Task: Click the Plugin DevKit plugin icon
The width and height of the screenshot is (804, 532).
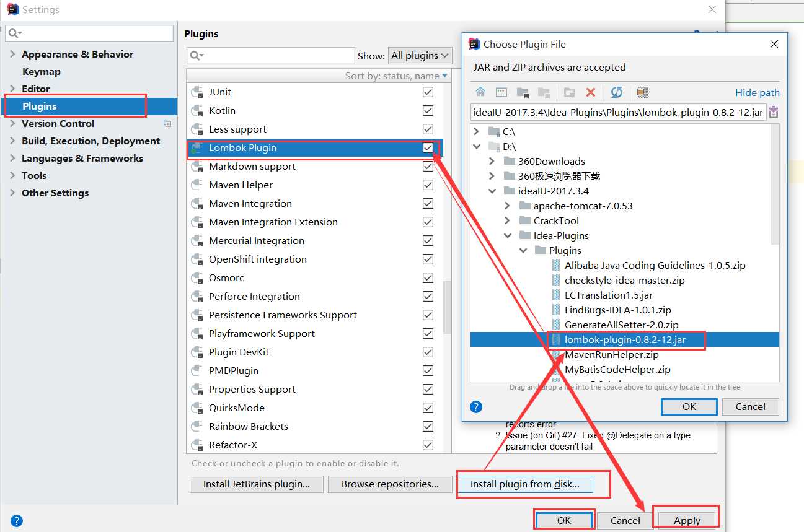Action: [197, 352]
